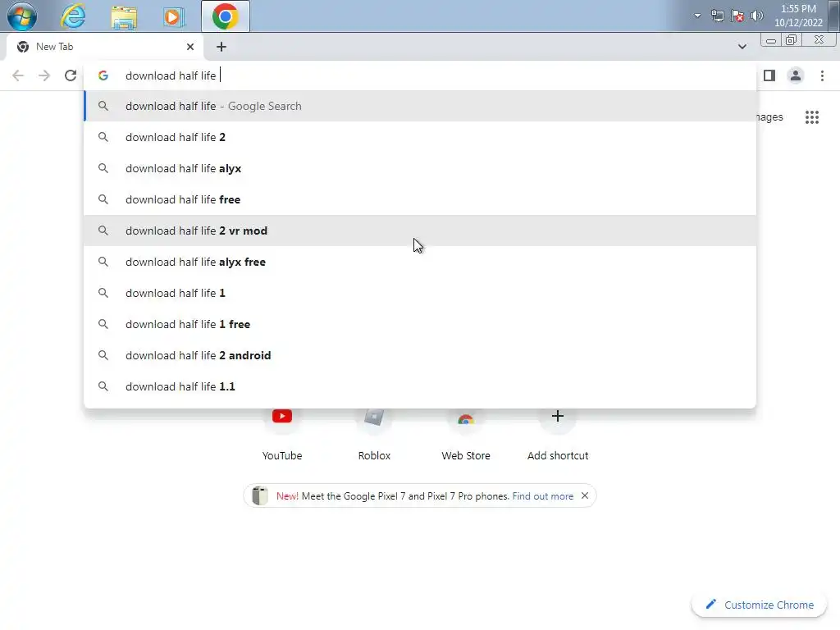Open Google apps grid

812,116
